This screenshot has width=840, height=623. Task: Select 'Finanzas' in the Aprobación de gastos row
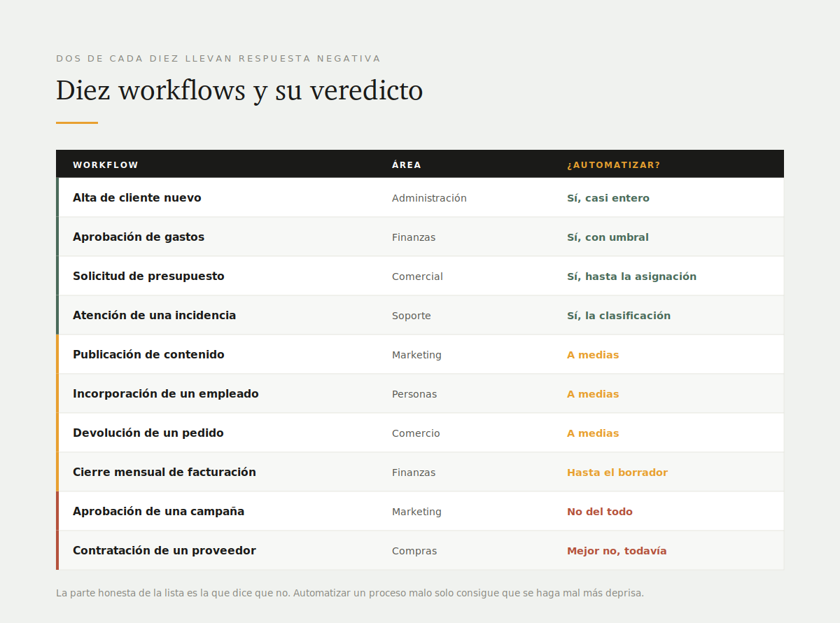coord(414,237)
